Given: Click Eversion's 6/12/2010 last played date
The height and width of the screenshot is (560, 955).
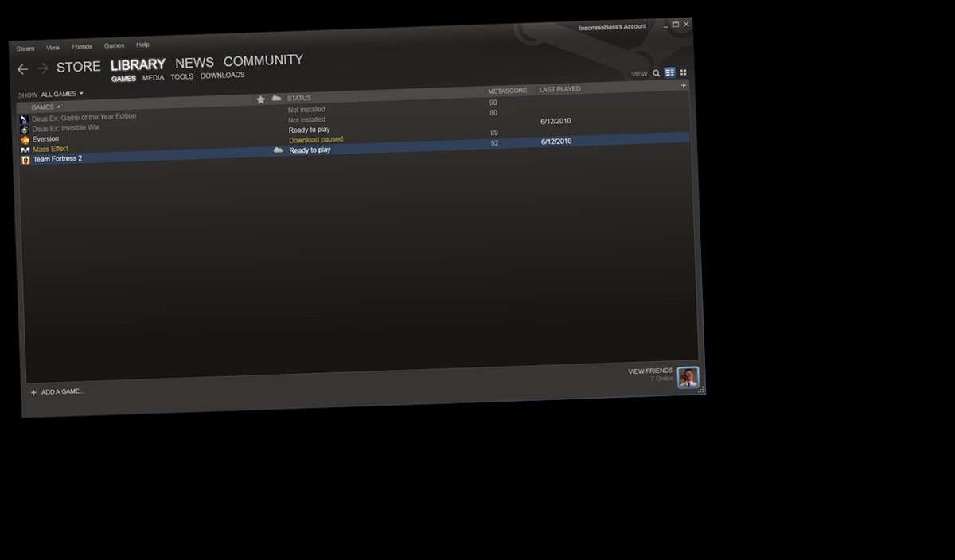Looking at the screenshot, I should 555,122.
